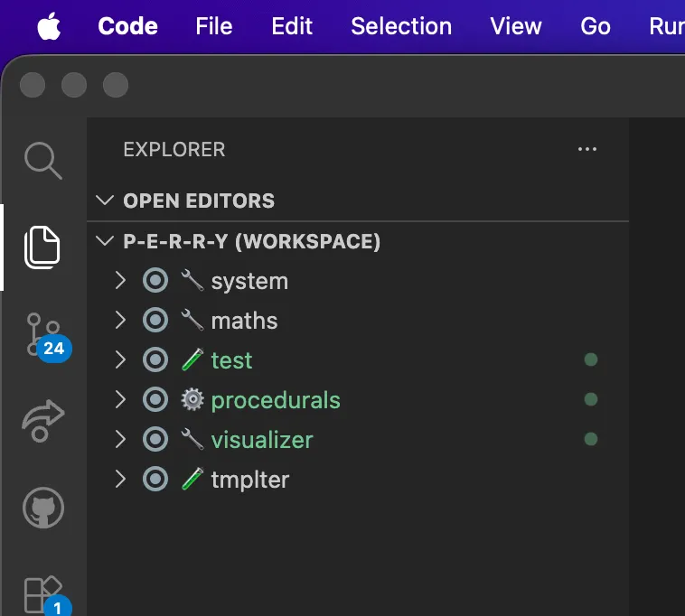Click the wrench icon beside visualizer

pyautogui.click(x=192, y=439)
